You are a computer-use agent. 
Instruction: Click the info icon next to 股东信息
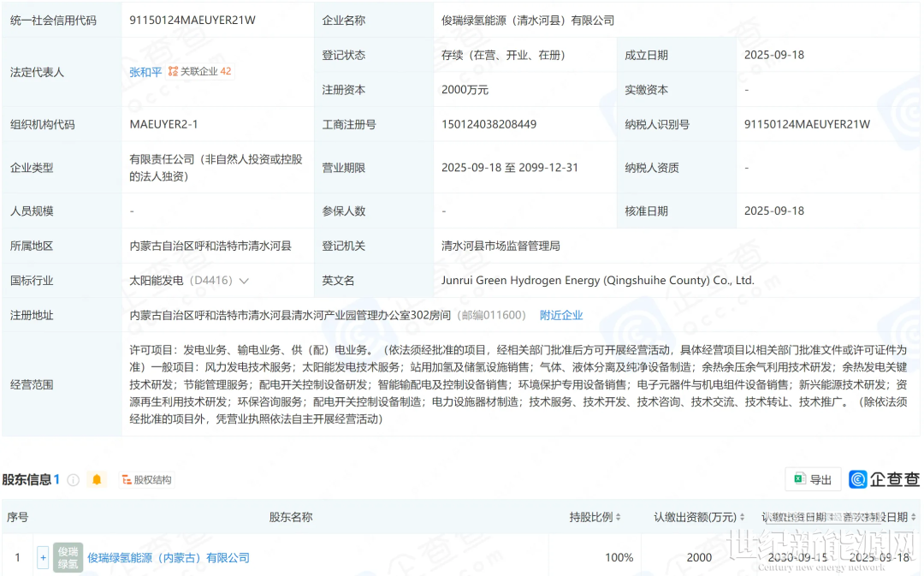[x=73, y=480]
